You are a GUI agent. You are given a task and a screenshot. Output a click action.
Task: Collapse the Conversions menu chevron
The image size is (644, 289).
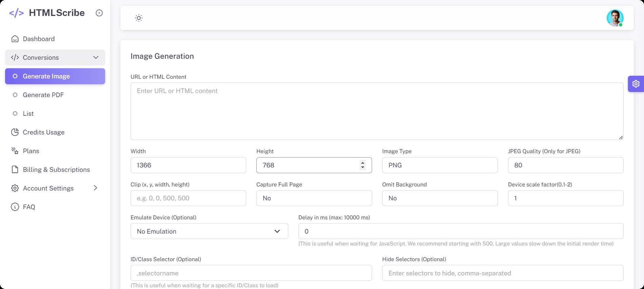(x=96, y=57)
